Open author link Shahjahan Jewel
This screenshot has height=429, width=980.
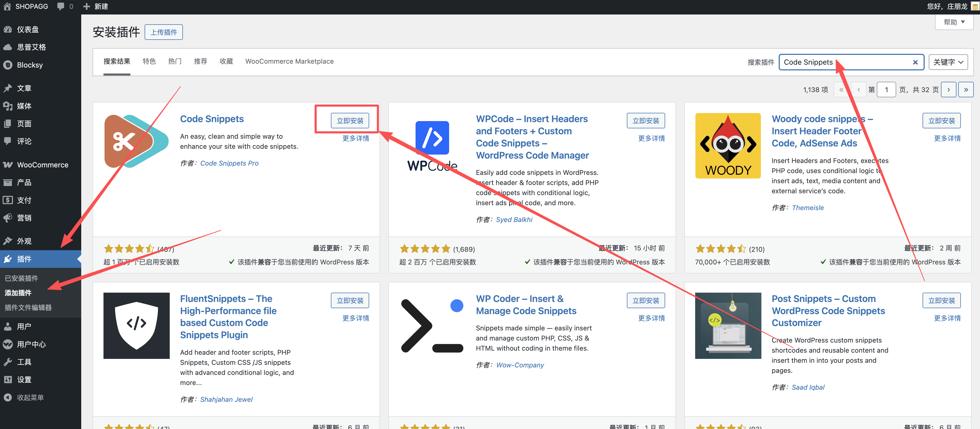pos(226,399)
